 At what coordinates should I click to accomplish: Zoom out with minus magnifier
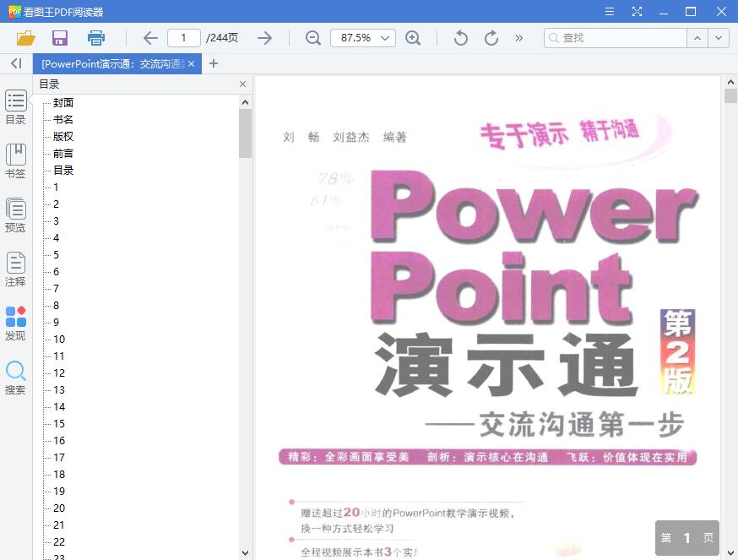coord(312,38)
